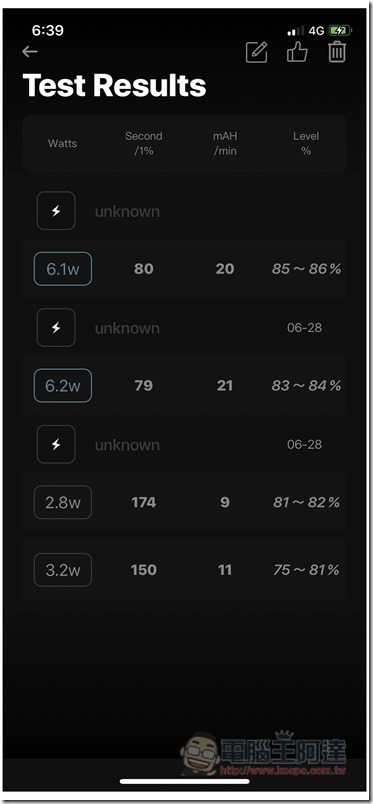This screenshot has width=373, height=804.
Task: Tap the thumbs-up like icon
Action: (297, 52)
